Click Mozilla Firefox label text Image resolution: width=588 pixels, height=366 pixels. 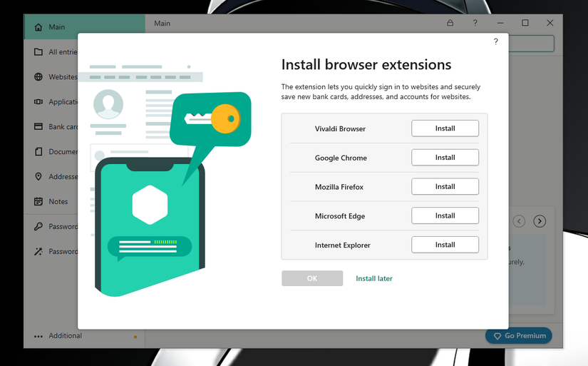pos(339,187)
